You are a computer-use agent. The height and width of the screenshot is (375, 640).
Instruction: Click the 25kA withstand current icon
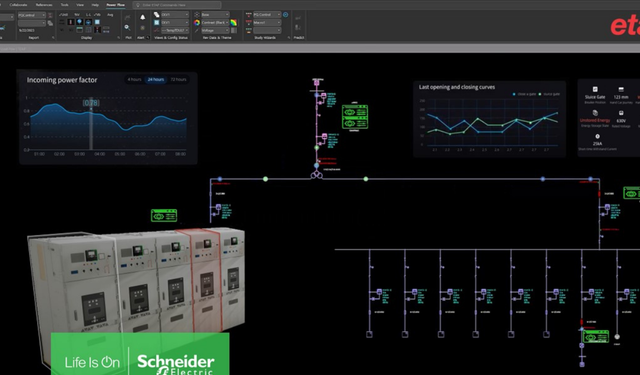(x=598, y=136)
